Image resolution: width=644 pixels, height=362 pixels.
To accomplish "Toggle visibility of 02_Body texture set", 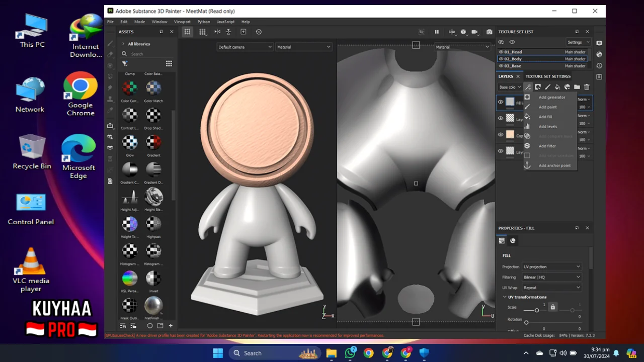I will (501, 59).
